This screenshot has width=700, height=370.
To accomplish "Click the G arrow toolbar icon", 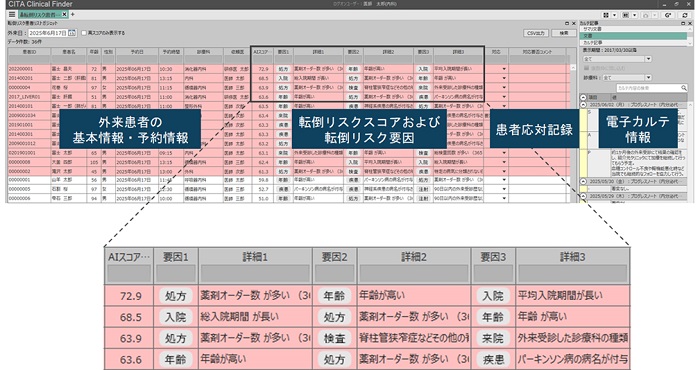I will pyautogui.click(x=668, y=15).
